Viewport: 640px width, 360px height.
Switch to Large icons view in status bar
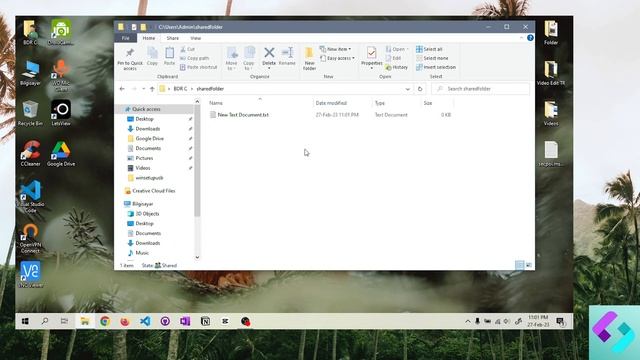click(x=529, y=265)
